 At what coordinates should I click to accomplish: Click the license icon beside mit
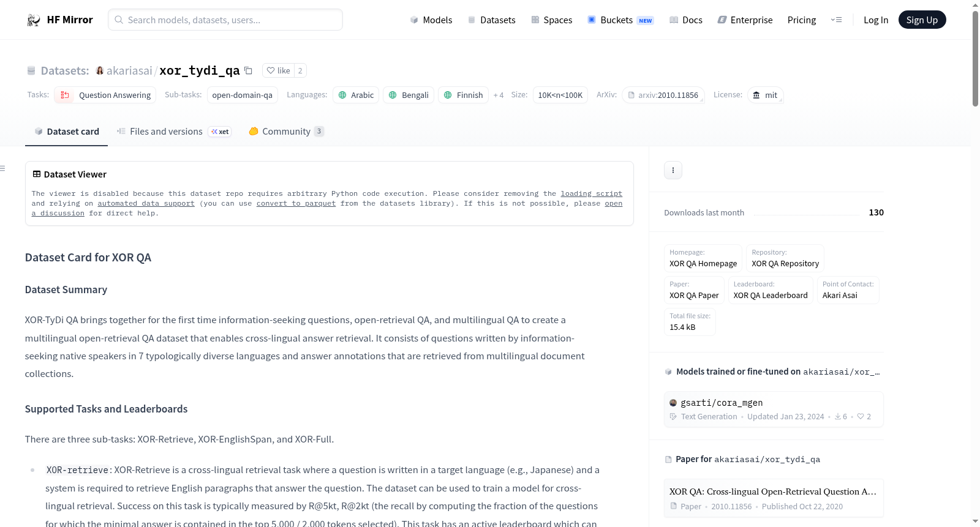click(756, 95)
